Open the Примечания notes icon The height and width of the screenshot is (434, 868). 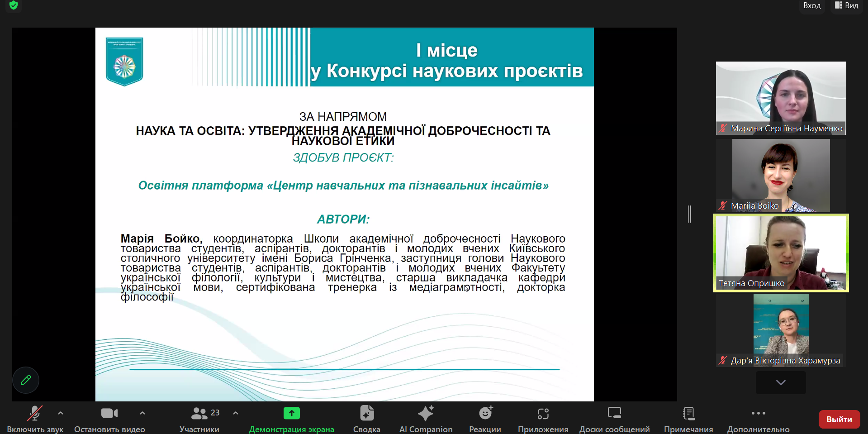point(688,413)
